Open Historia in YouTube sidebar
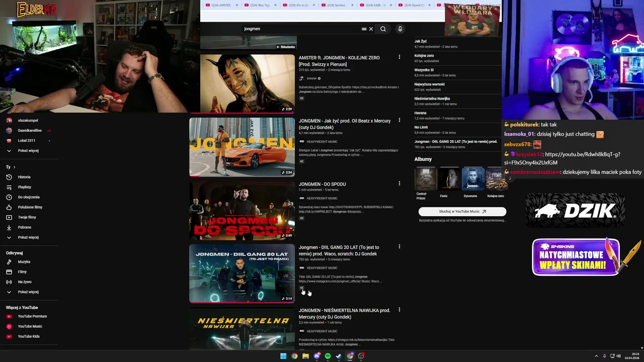This screenshot has height=362, width=644. click(24, 177)
